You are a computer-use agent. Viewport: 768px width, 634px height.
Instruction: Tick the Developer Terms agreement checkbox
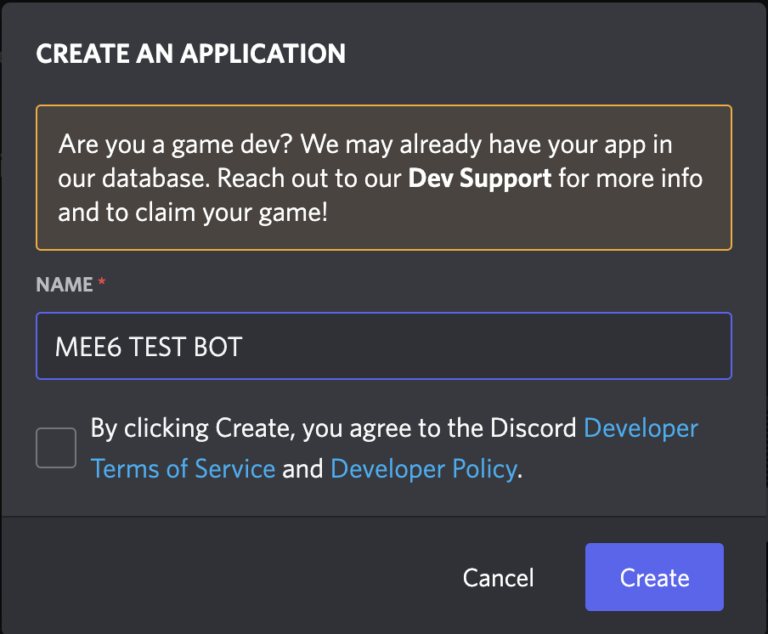[56, 447]
